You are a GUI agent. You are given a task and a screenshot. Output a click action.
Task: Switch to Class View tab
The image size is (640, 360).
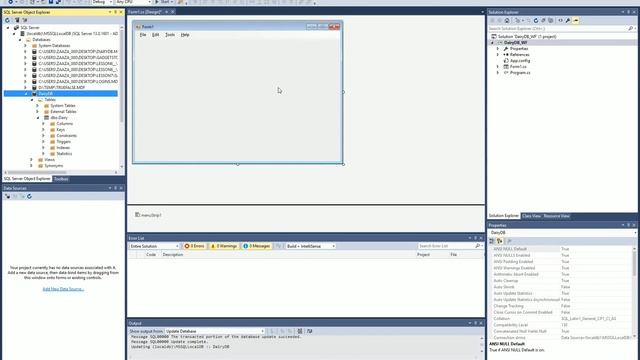(531, 216)
